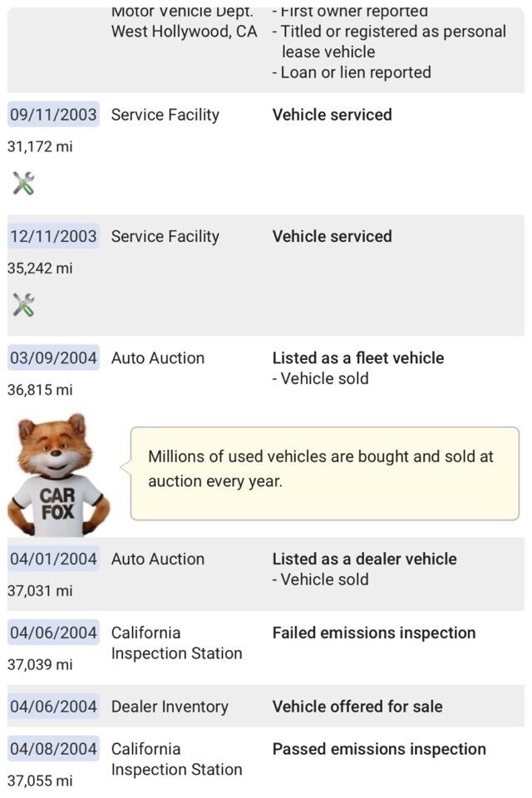This screenshot has width=532, height=798.
Task: Click the 31,172 mi odometer reading
Action: (40, 146)
